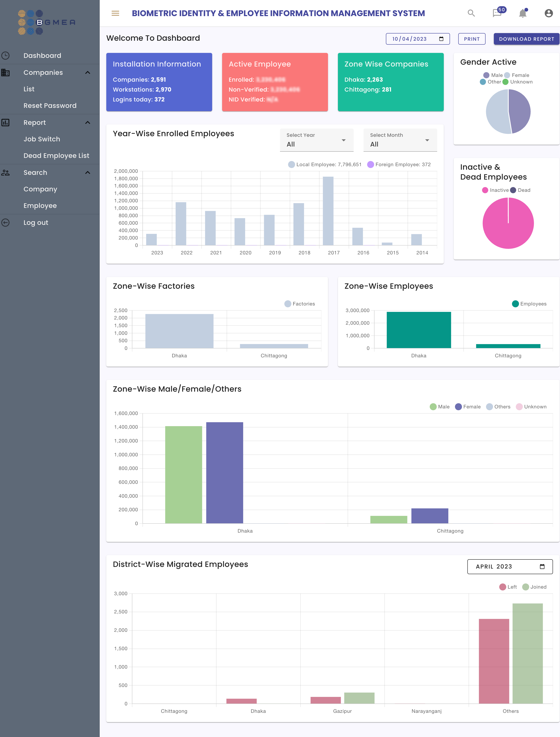Click the Dashboard clock icon in sidebar
This screenshot has width=560, height=737.
(x=6, y=56)
